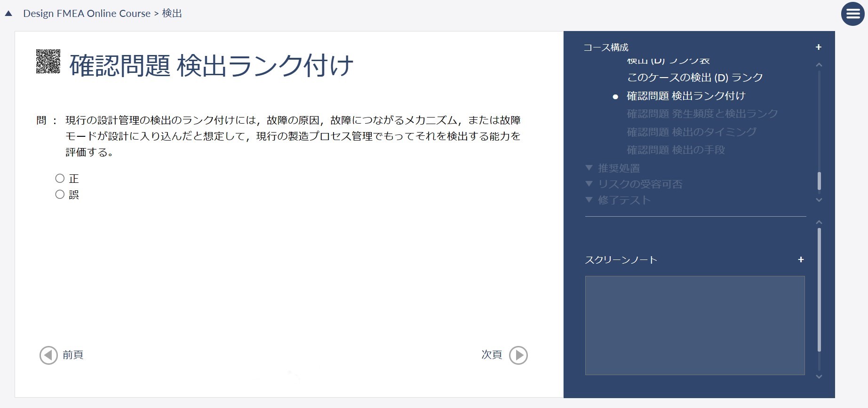Open the hamburger menu icon
This screenshot has height=408, width=868.
852,14
